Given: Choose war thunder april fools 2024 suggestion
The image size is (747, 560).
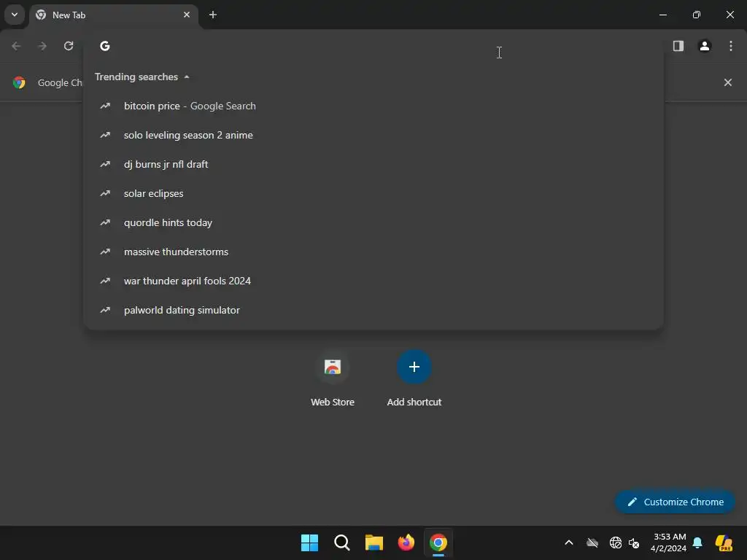Looking at the screenshot, I should [x=373, y=281].
